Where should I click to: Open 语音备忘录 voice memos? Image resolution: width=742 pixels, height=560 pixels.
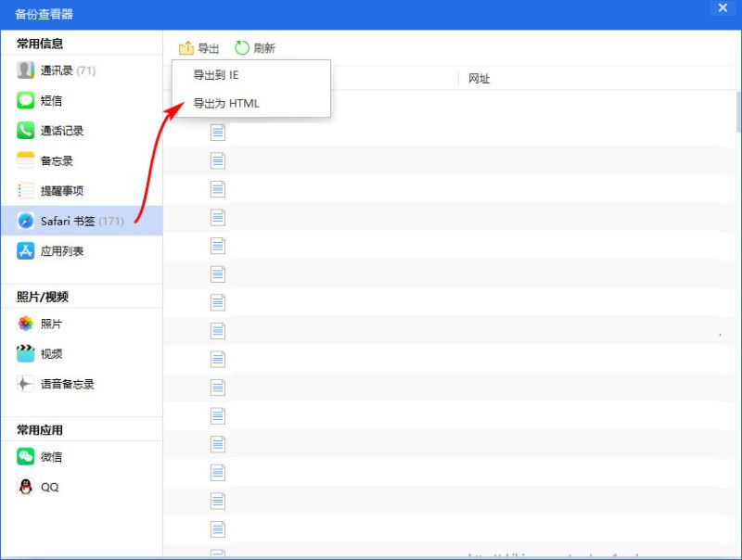click(x=82, y=384)
